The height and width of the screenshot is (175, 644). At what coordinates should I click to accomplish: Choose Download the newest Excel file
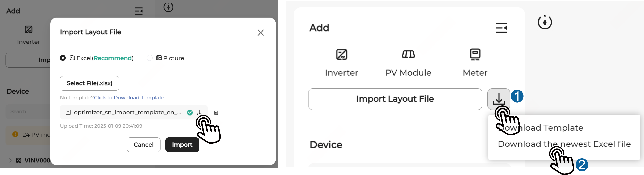564,144
